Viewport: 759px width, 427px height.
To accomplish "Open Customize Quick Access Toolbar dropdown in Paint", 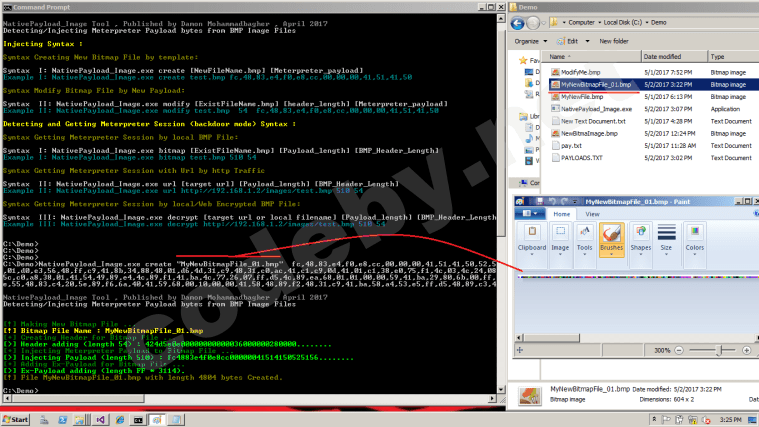I will point(575,201).
